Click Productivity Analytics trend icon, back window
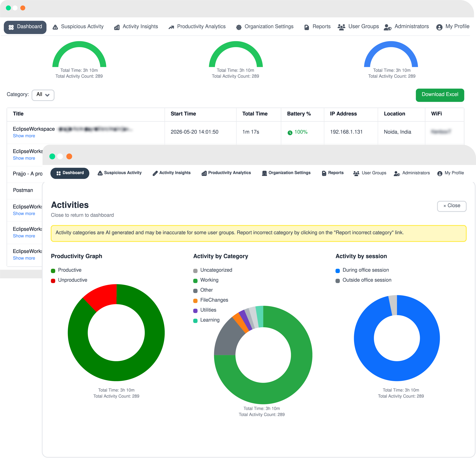The height and width of the screenshot is (458, 476). pyautogui.click(x=171, y=27)
